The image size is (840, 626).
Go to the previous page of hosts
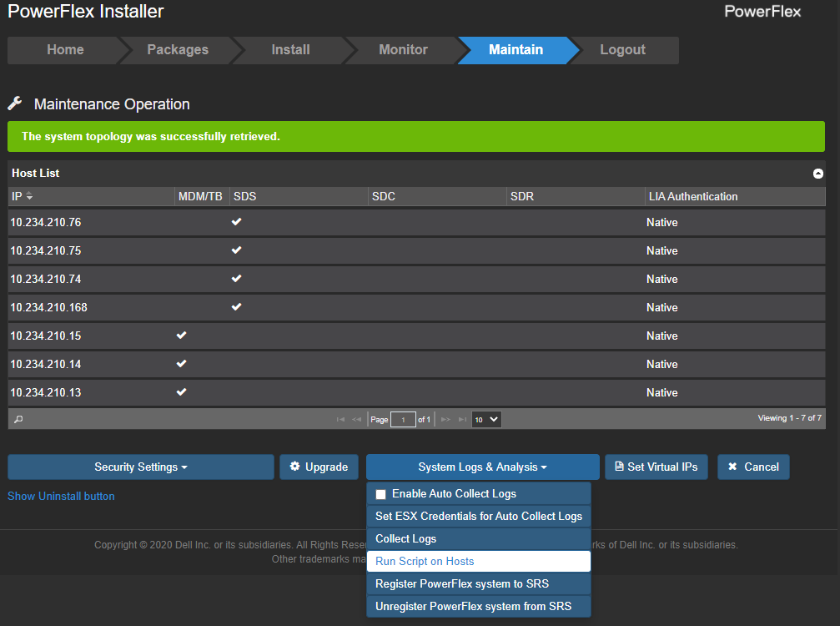[357, 419]
